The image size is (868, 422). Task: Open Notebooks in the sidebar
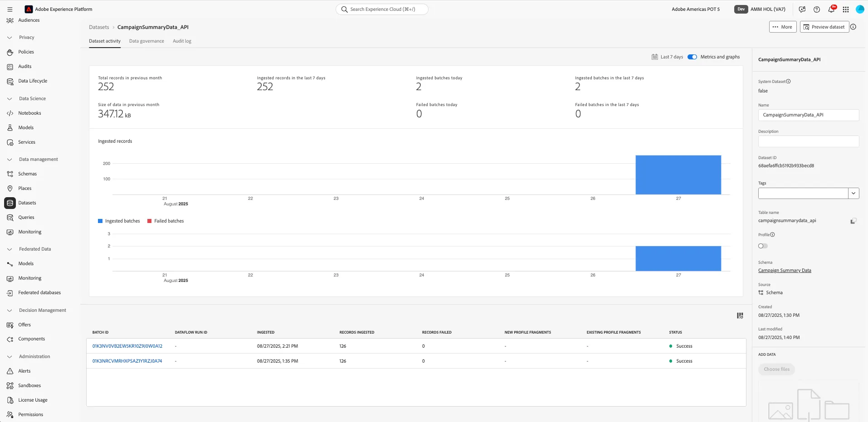click(29, 113)
